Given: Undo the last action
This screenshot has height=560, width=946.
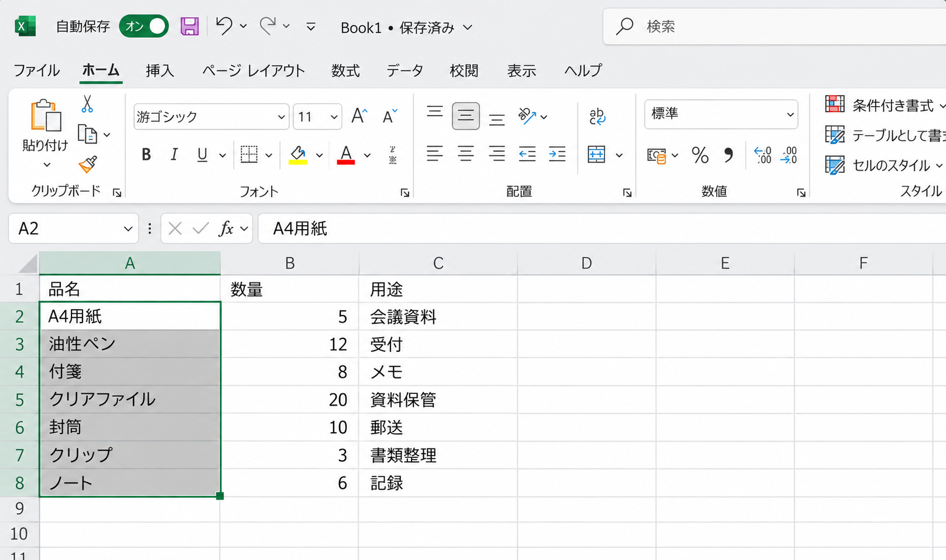Looking at the screenshot, I should tap(224, 26).
